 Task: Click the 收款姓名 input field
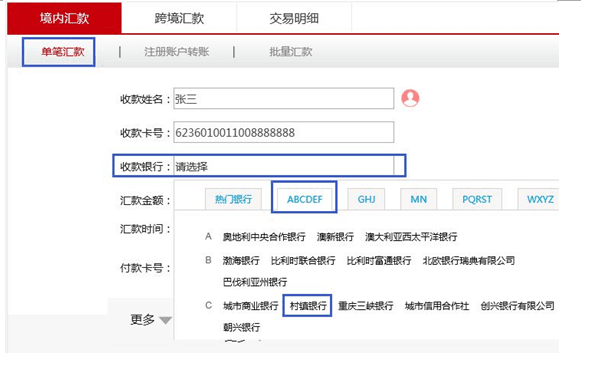click(284, 99)
